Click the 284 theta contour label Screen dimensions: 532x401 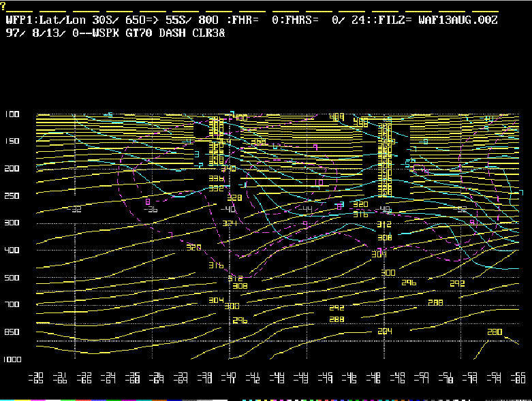click(385, 331)
